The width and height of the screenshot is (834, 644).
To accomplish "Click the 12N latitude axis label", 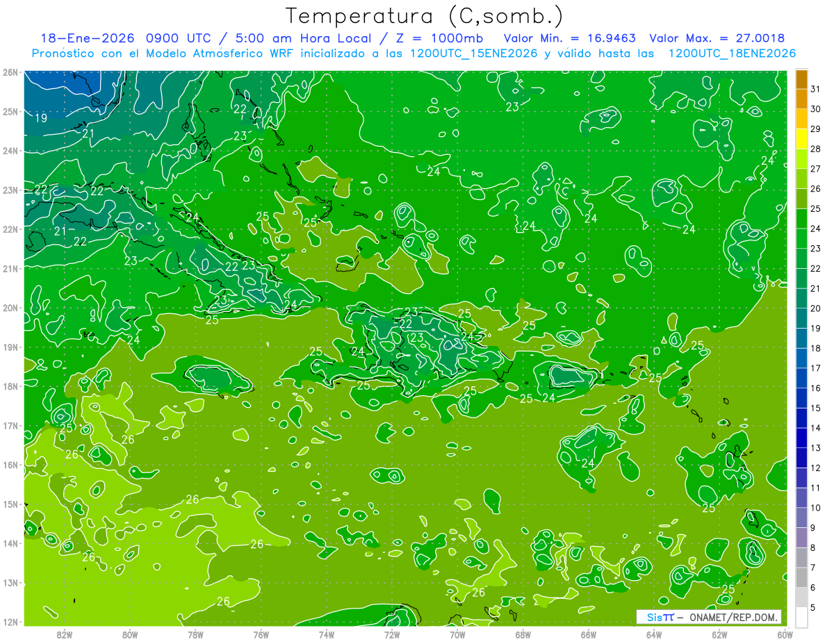I will point(10,622).
